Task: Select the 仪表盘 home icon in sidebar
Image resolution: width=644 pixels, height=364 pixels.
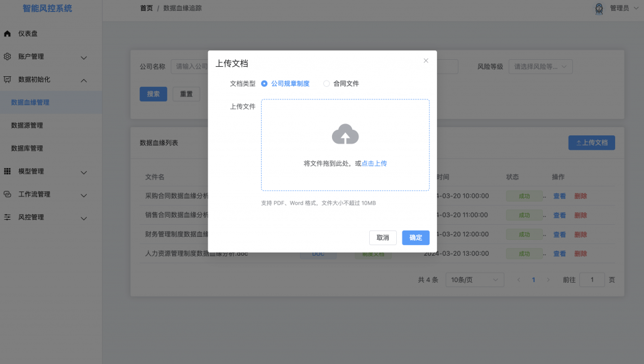Action: coord(8,33)
